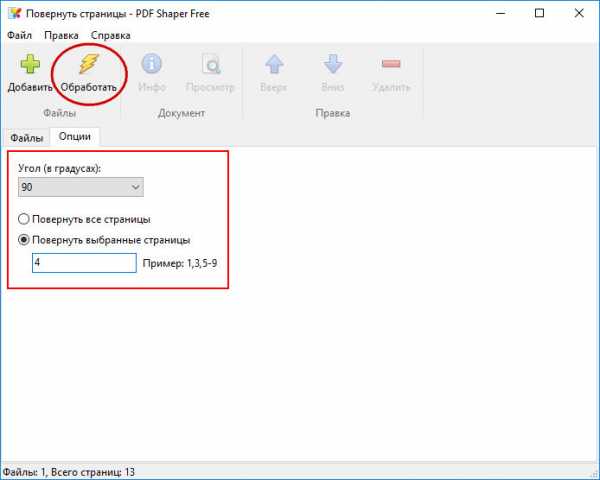The height and width of the screenshot is (480, 600).
Task: Switch to the Файлы tab
Action: click(26, 138)
